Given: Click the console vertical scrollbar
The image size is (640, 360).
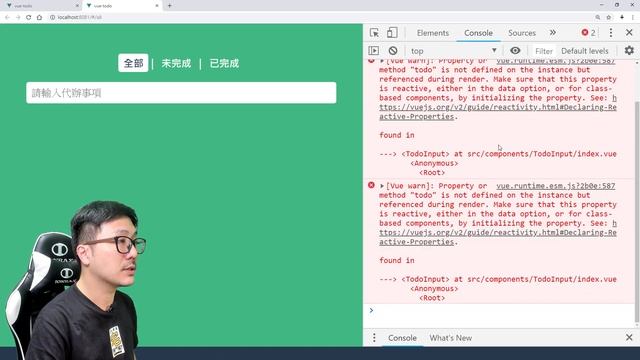Looking at the screenshot, I should tap(637, 212).
